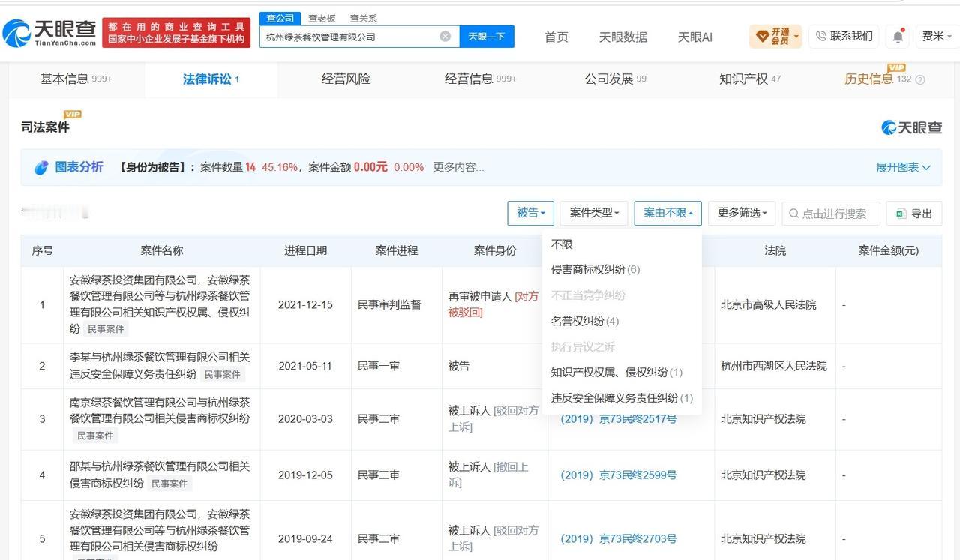Click the chart analysis icon beside 图表分析
The width and height of the screenshot is (960, 560).
click(x=42, y=168)
